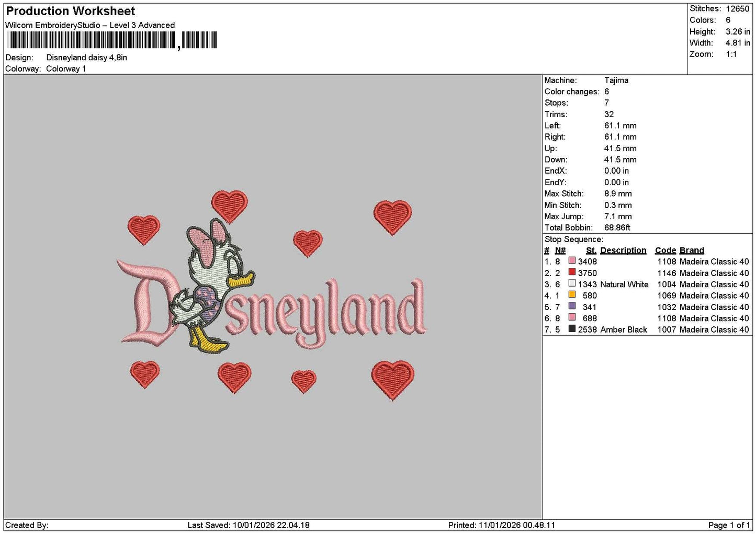Click the 'Page 1 of 1' footer text

(729, 525)
